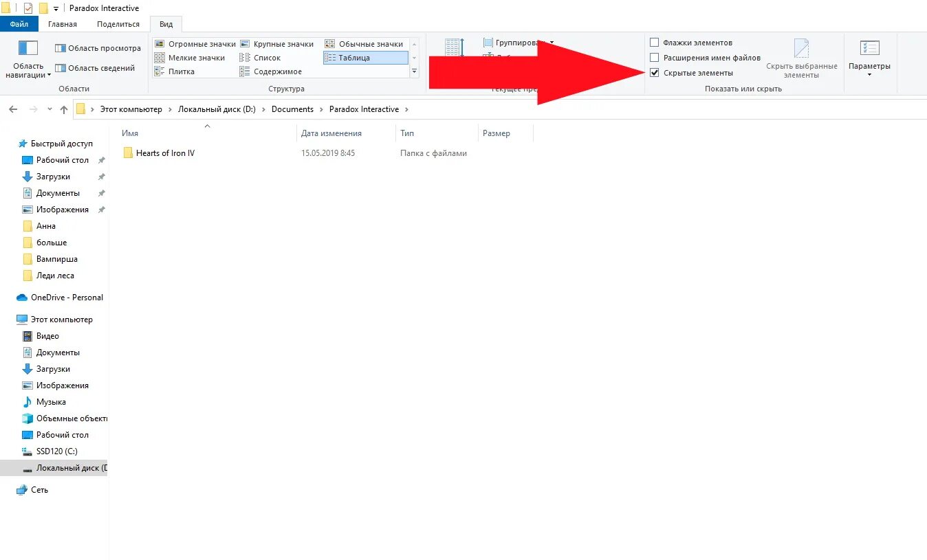Open the Файл menu tab
Image resolution: width=927 pixels, height=560 pixels.
click(x=19, y=24)
